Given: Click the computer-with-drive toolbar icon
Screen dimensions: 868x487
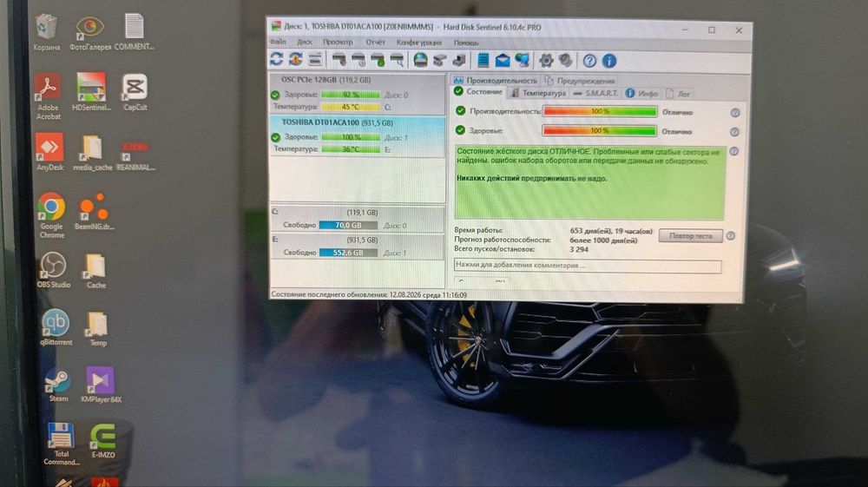Looking at the screenshot, I should click(459, 60).
